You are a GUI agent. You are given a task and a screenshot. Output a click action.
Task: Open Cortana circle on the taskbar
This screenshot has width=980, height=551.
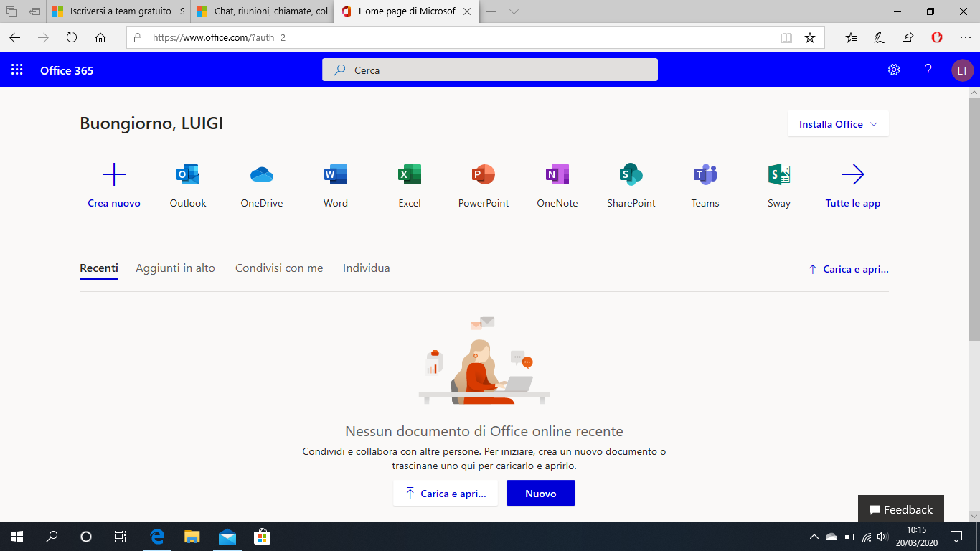[x=86, y=537]
